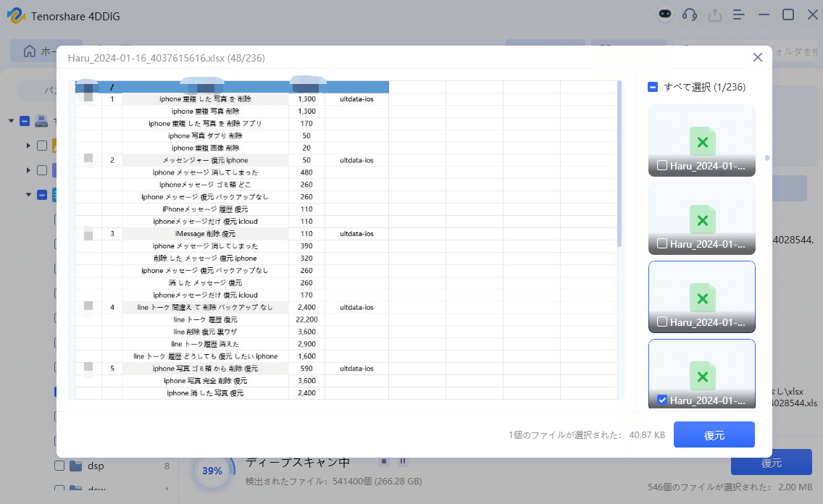Viewport: 823px width, 504px height.
Task: Click cell 'iphone 写真 ダブり 削除'
Action: click(205, 135)
